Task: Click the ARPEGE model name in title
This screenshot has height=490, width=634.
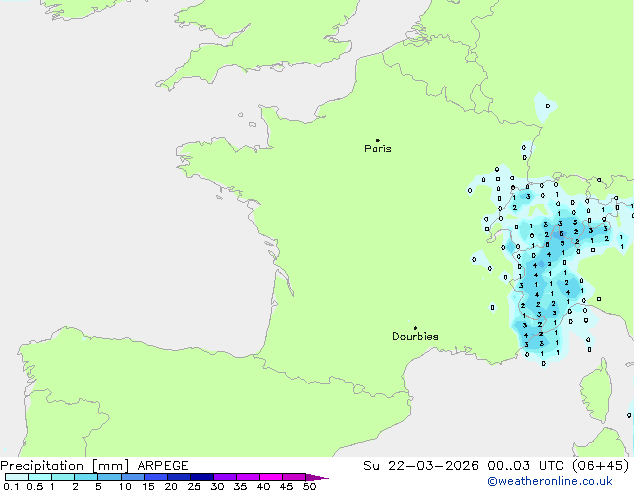Action: 161,465
